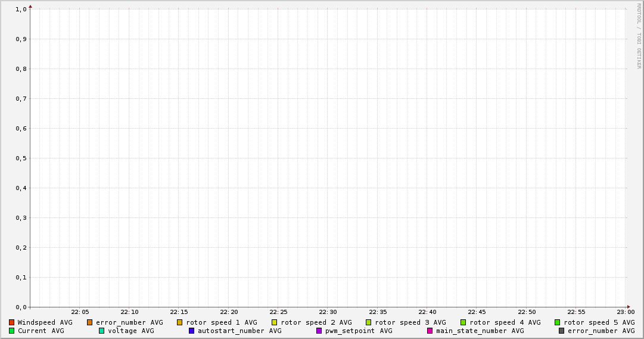Click the 0,8 value on y-axis
Screen dimensions: 644x339
tap(21, 69)
